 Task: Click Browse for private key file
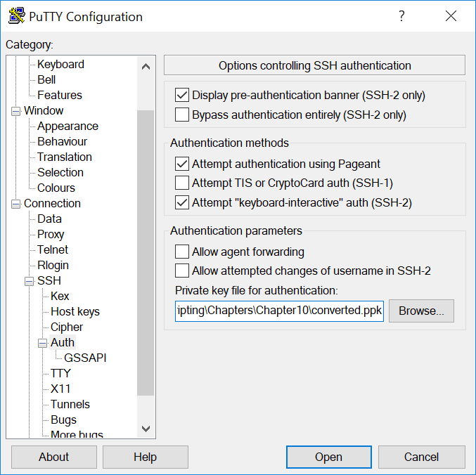(421, 311)
